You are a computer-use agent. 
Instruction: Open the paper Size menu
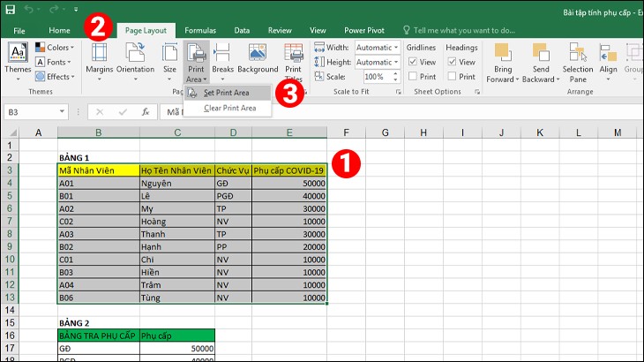(169, 61)
